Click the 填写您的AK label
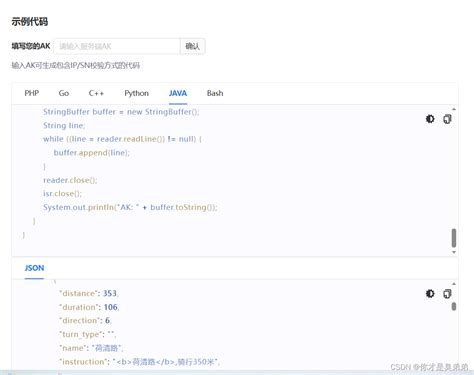Image resolution: width=474 pixels, height=375 pixels. click(x=31, y=46)
